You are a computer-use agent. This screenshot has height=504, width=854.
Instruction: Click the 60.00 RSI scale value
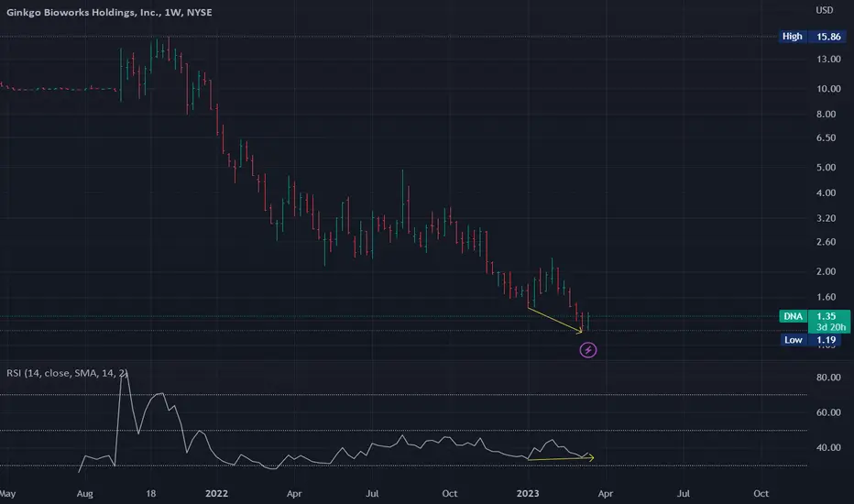827,412
